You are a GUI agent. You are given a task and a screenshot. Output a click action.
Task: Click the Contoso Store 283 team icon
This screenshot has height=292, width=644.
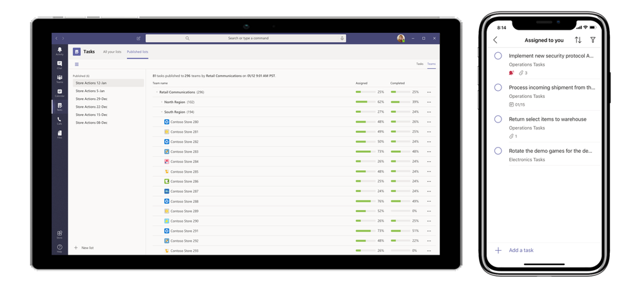pyautogui.click(x=167, y=151)
